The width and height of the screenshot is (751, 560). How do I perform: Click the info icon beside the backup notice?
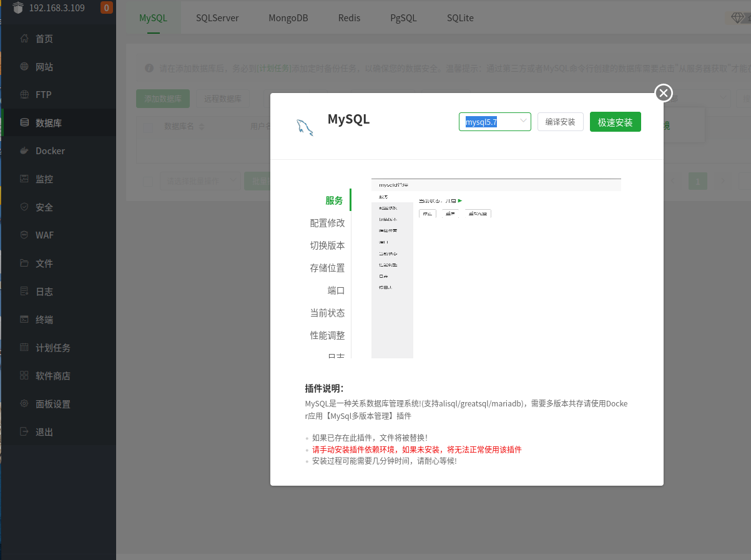(x=149, y=68)
